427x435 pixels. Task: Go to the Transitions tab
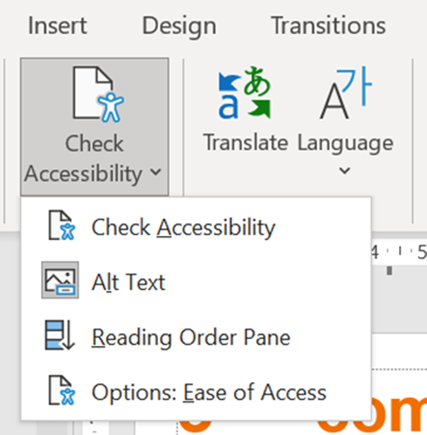tap(329, 26)
